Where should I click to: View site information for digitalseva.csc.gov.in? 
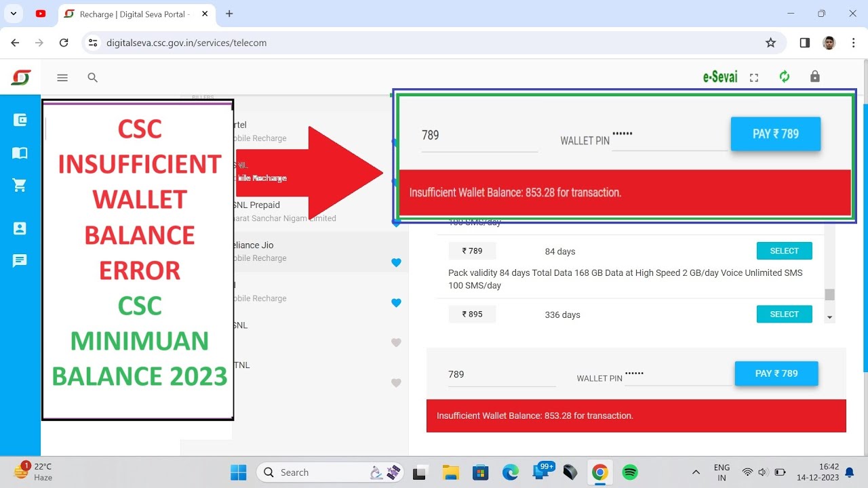94,43
